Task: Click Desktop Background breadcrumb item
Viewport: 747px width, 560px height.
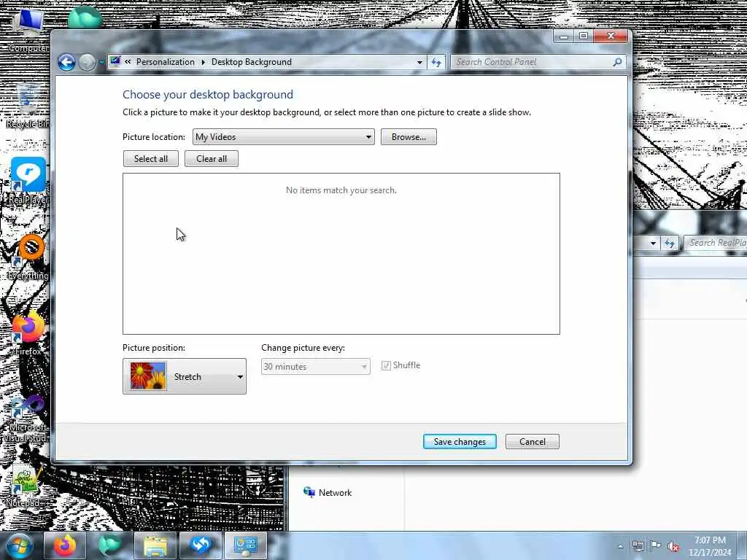Action: tap(252, 62)
